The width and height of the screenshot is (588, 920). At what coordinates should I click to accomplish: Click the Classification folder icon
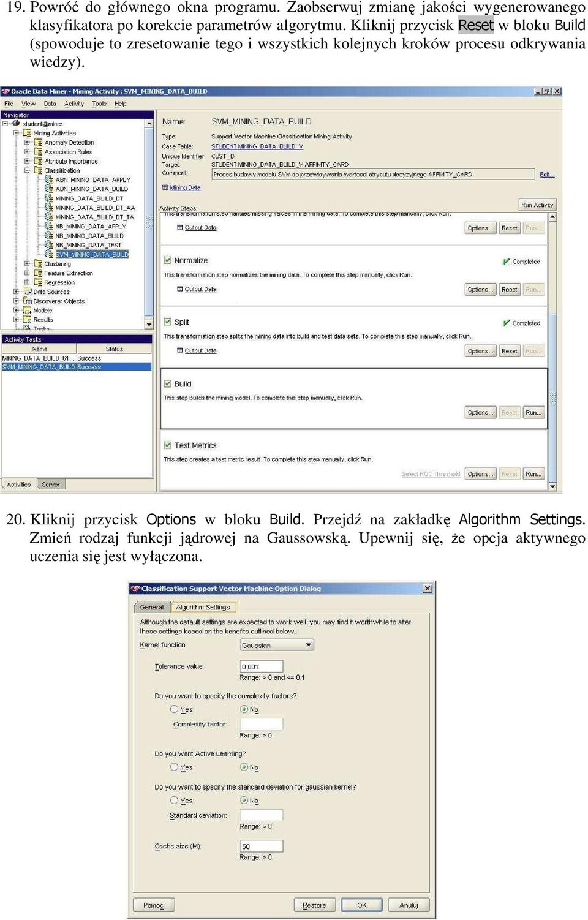coord(38,170)
